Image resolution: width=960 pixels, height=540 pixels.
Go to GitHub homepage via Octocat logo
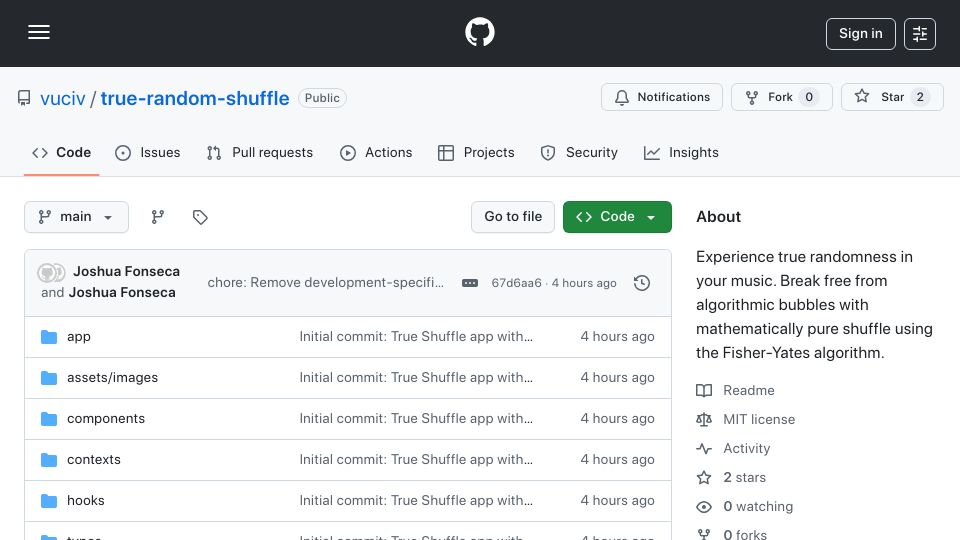tap(479, 32)
